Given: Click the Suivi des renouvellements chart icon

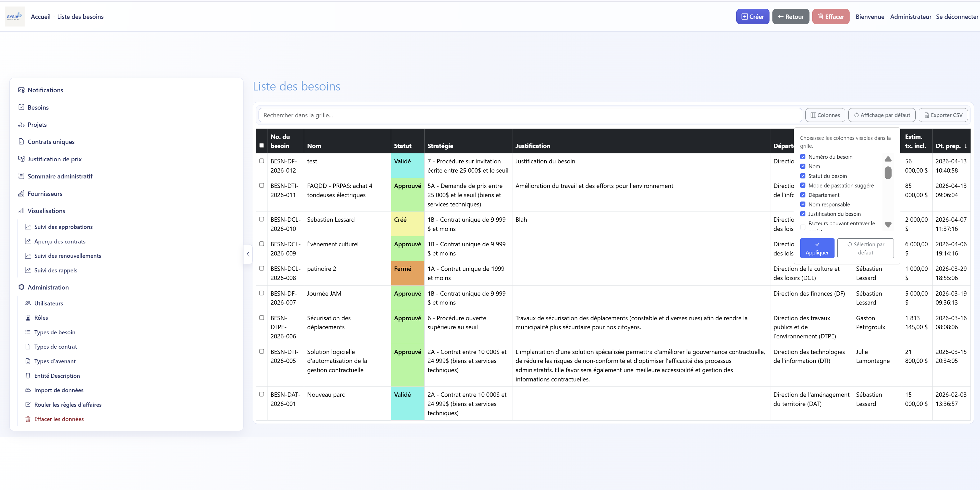Looking at the screenshot, I should coord(28,256).
